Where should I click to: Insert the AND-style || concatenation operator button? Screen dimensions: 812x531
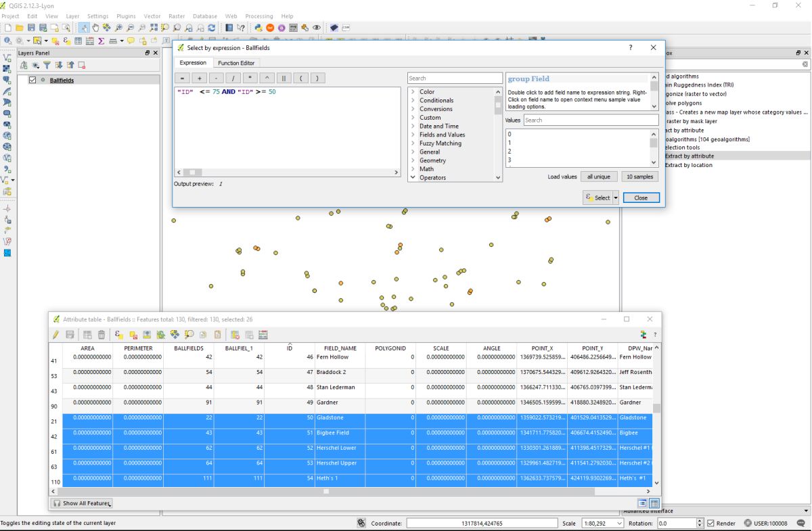coord(284,78)
